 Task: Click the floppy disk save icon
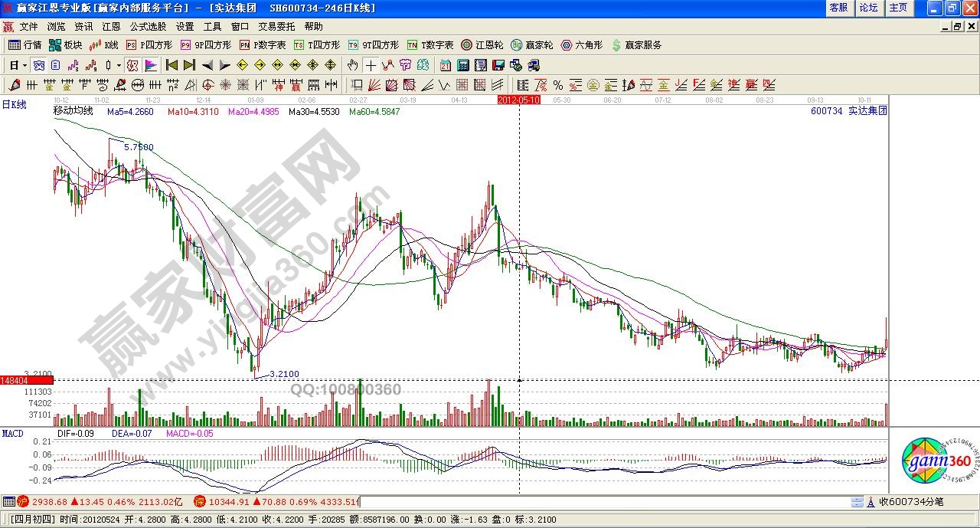(498, 65)
